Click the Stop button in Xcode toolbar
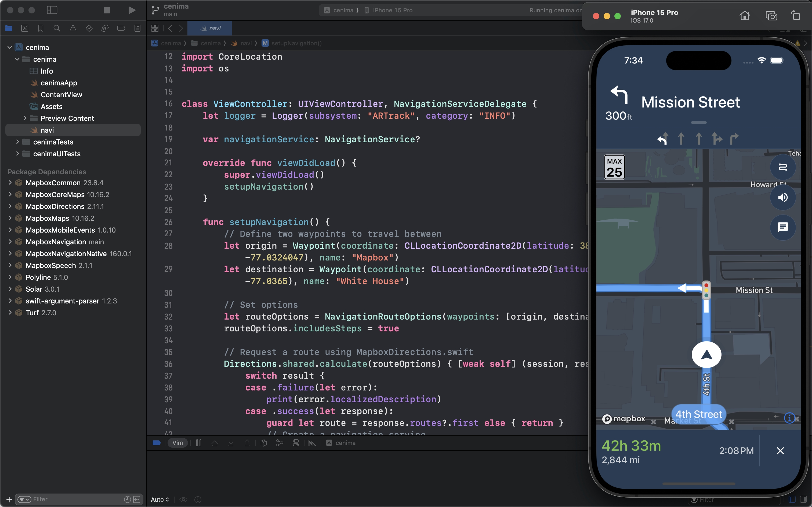The width and height of the screenshot is (812, 507). tap(107, 10)
